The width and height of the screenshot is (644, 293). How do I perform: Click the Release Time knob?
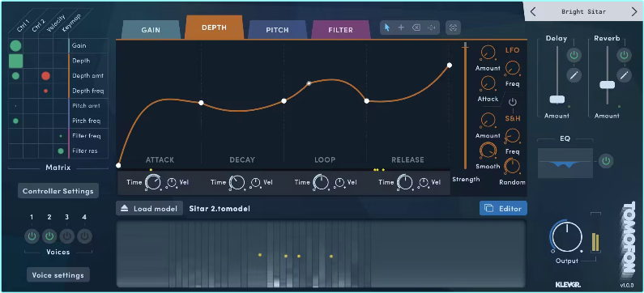405,182
